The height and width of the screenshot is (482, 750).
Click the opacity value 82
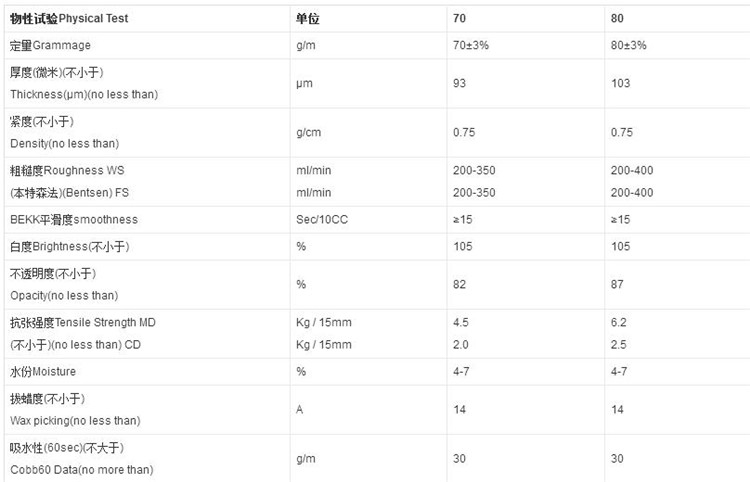click(x=460, y=284)
